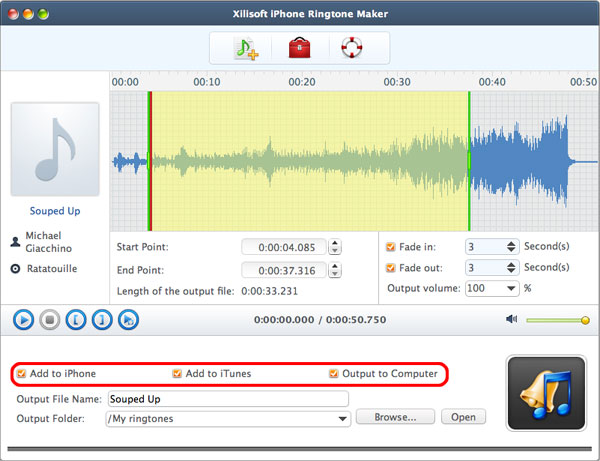Click the Output File Name field
Image resolution: width=600 pixels, height=461 pixels.
click(x=228, y=399)
